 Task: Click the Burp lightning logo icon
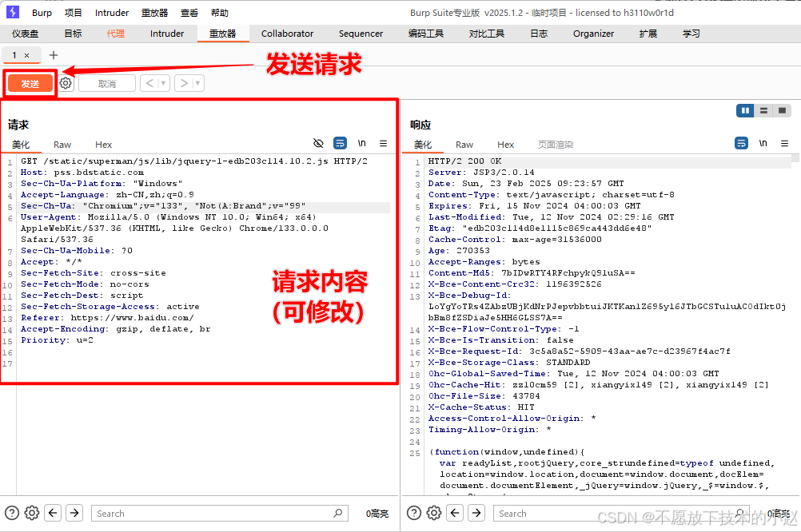[12, 12]
